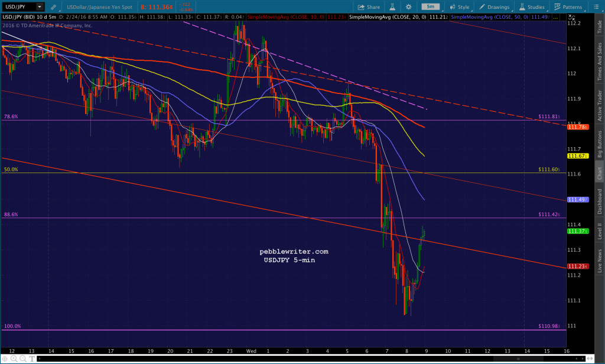Image resolution: width=605 pixels, height=364 pixels.
Task: Click the 111.78 price bubble on the axis
Action: point(578,127)
